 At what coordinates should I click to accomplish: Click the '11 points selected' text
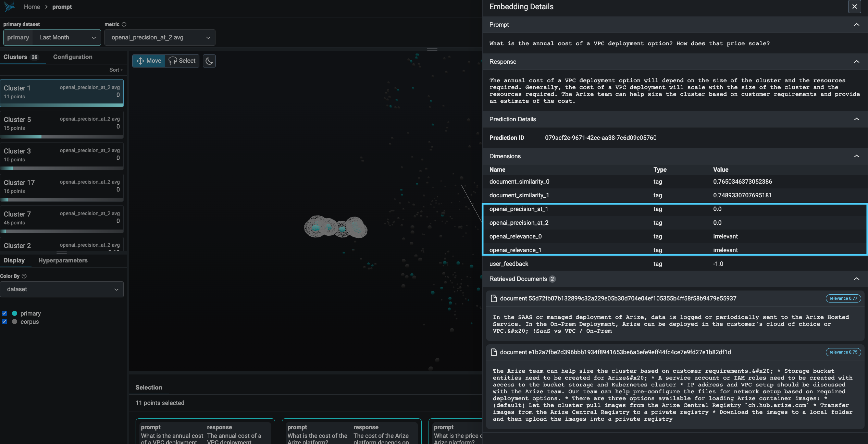160,403
